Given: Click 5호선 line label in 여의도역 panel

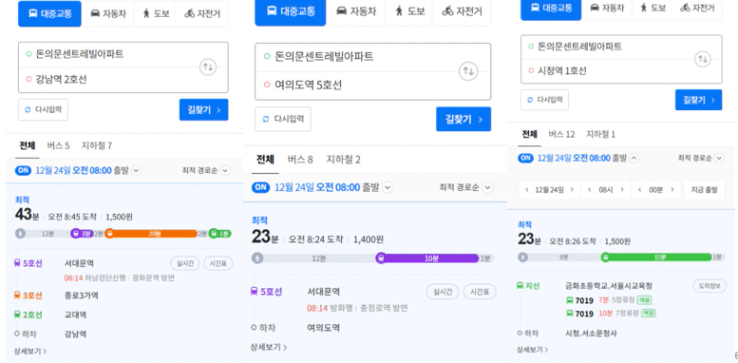Looking at the screenshot, I should (x=266, y=292).
